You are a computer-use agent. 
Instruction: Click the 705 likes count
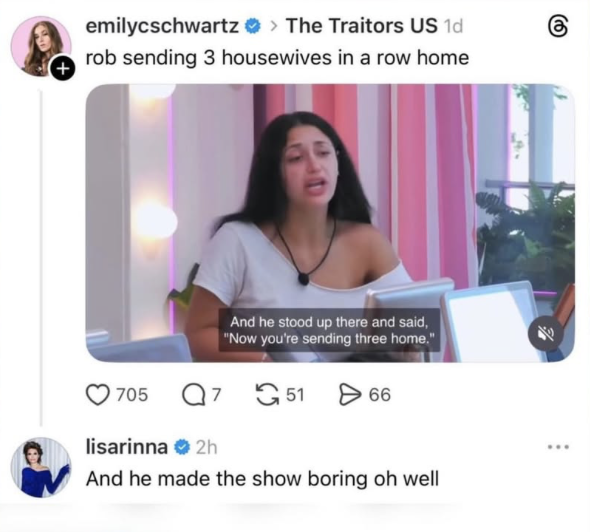click(x=132, y=395)
